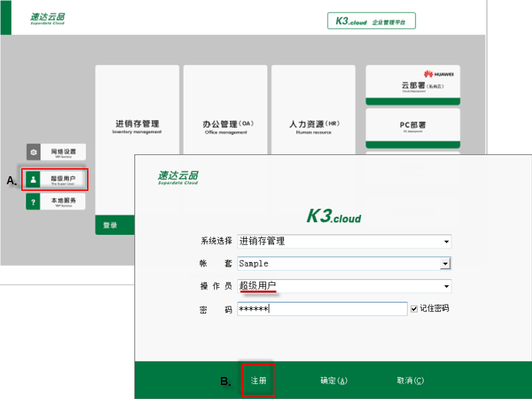Select the Huawei cloud deployment card
This screenshot has width=532, height=399.
tap(413, 85)
